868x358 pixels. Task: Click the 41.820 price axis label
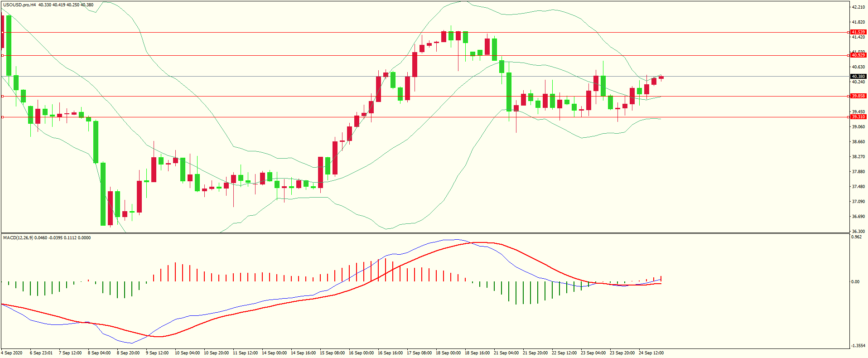coord(858,22)
